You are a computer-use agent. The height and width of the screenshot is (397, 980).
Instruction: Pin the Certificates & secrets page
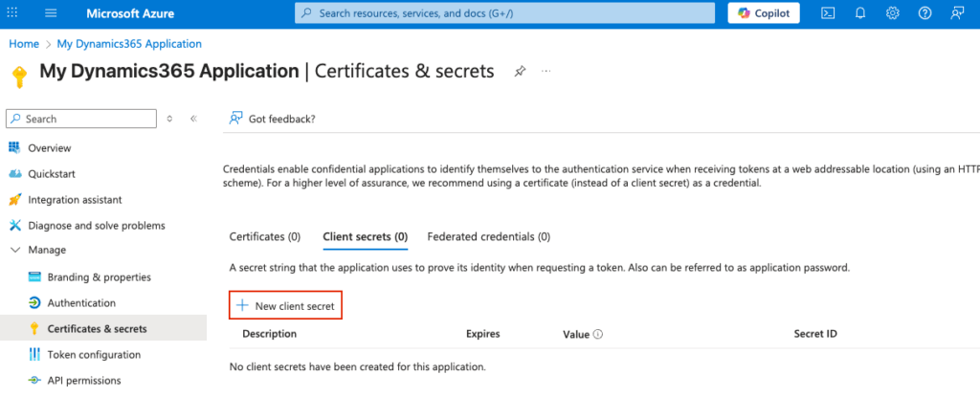[x=520, y=72]
